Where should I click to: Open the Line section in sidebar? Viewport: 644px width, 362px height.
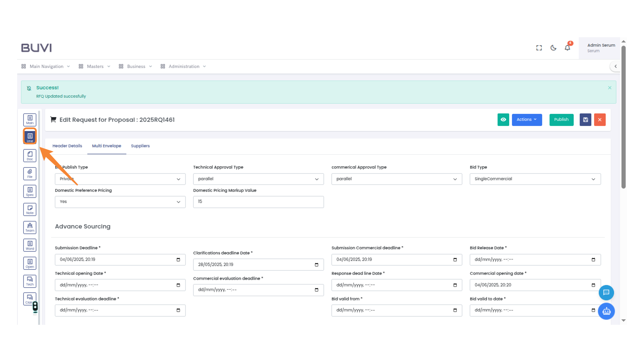coord(30,137)
